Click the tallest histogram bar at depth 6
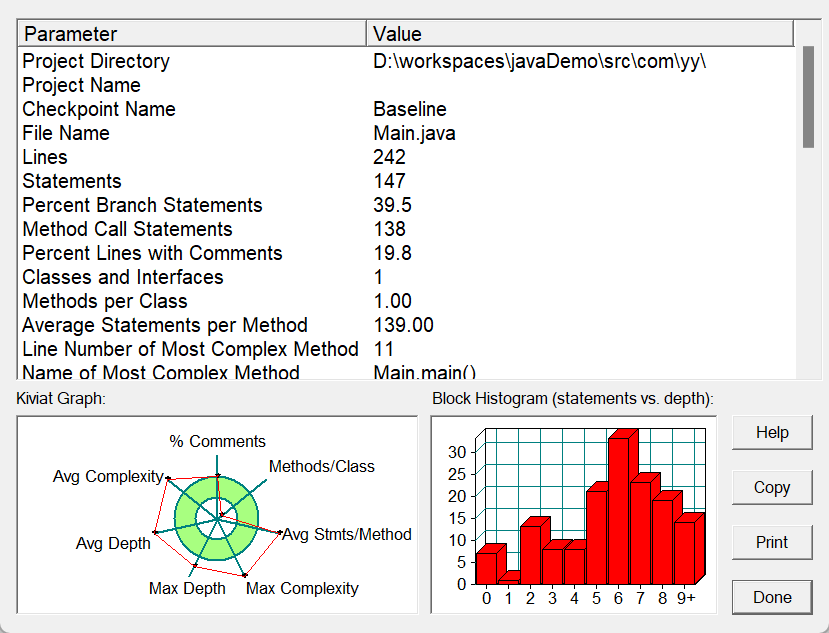 pos(619,510)
